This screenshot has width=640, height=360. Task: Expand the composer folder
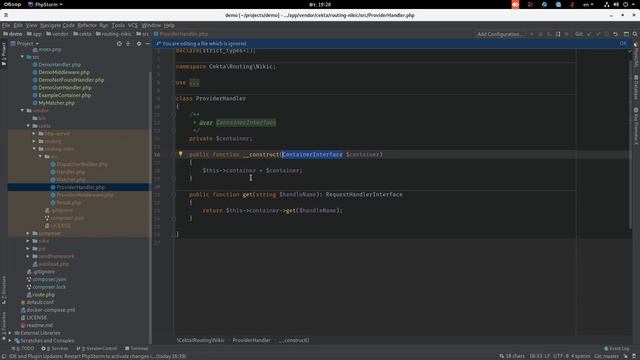tap(28, 233)
